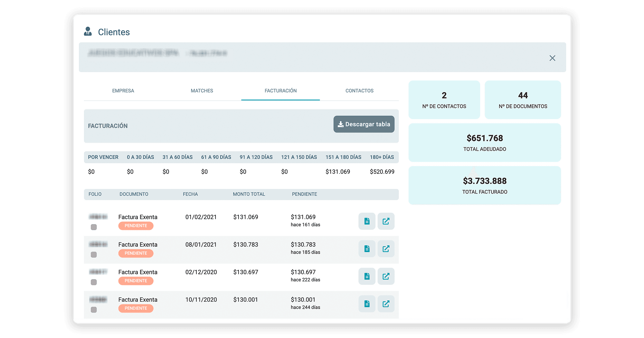Select the Facturación tab
Image resolution: width=644 pixels, height=338 pixels.
click(x=280, y=91)
